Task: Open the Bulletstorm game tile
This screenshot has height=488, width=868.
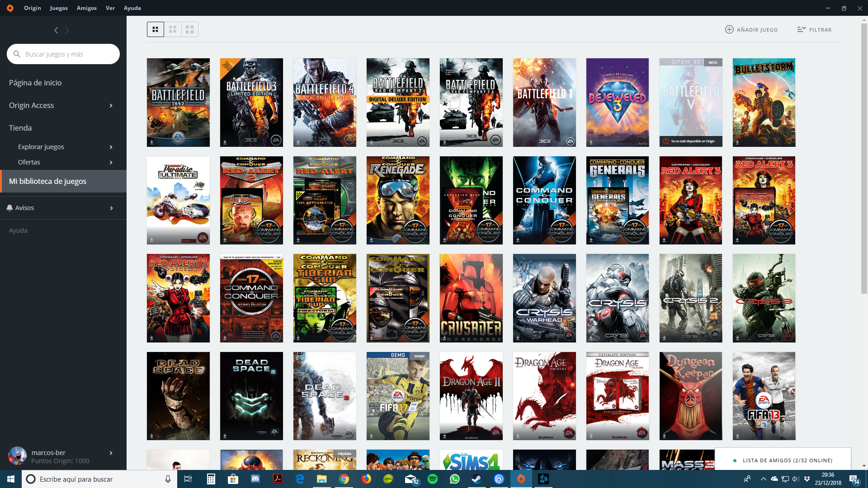Action: click(x=764, y=102)
